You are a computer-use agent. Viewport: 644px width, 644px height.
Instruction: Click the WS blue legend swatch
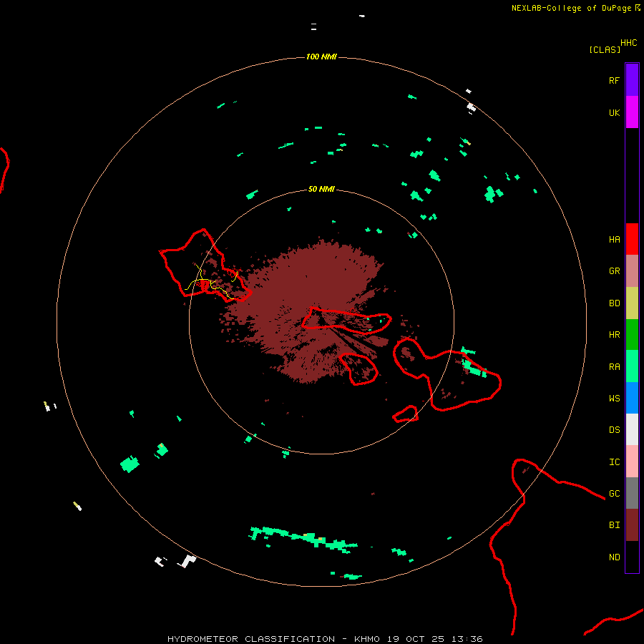pyautogui.click(x=632, y=398)
